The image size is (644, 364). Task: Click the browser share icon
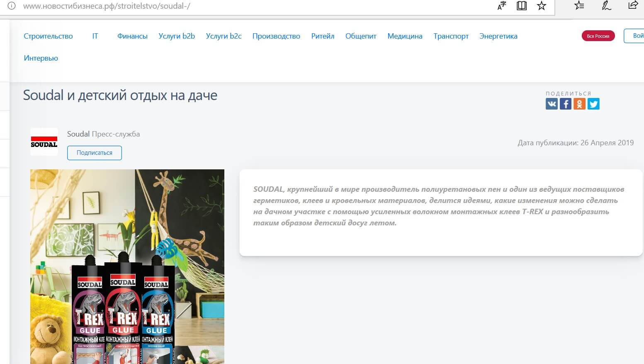(633, 5)
